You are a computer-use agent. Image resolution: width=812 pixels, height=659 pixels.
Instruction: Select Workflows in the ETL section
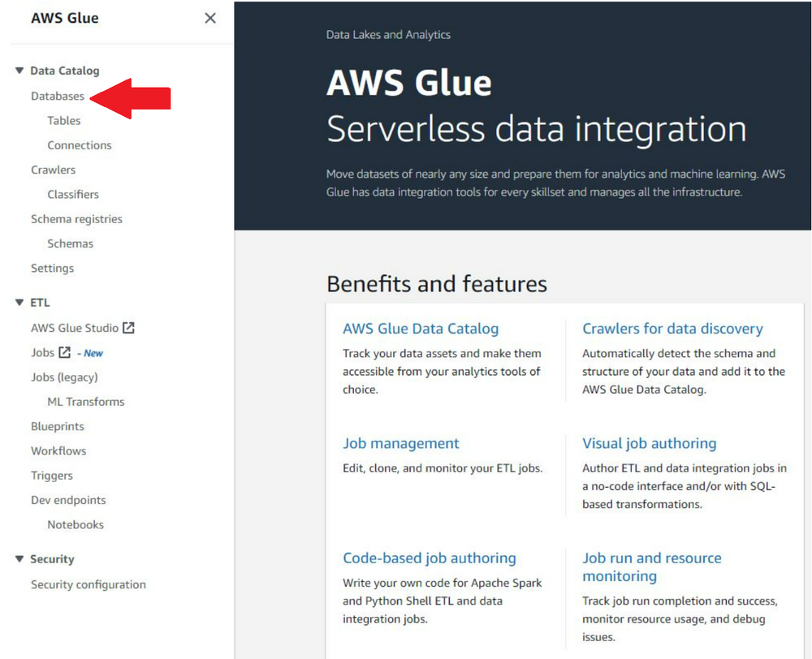tap(58, 450)
